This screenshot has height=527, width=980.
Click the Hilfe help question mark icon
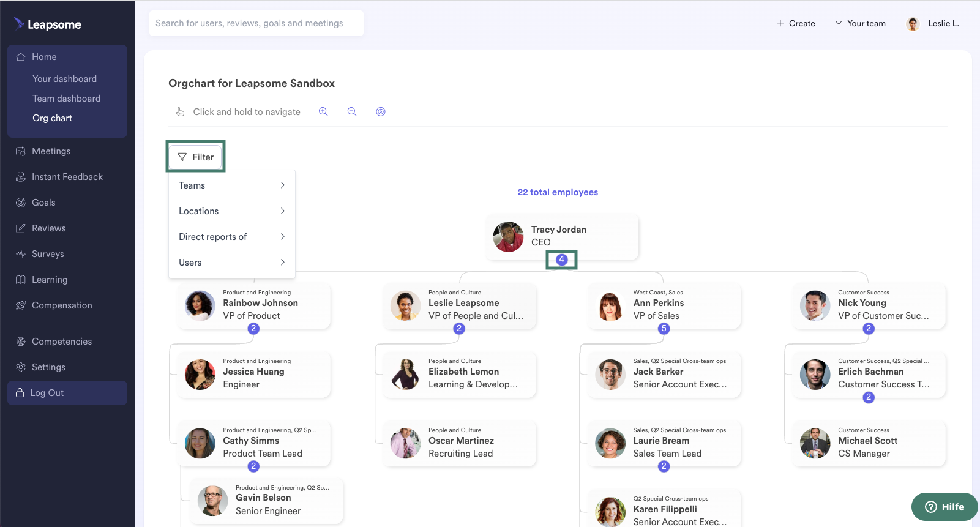931,507
